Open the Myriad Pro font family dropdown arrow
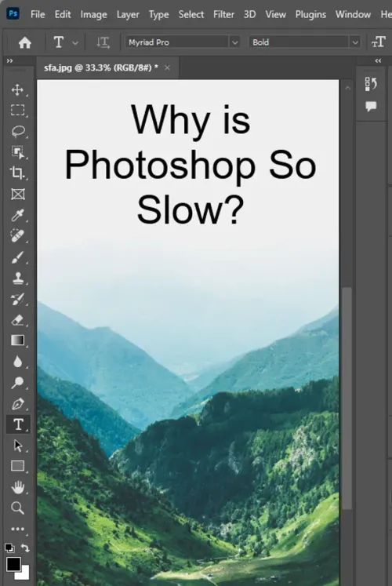Image resolution: width=392 pixels, height=586 pixels. tap(235, 42)
